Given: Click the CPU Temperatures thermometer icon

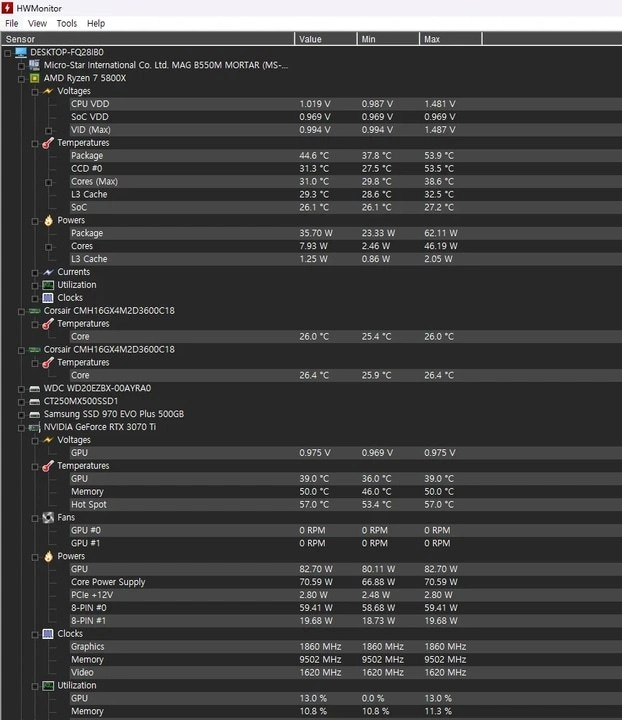Looking at the screenshot, I should (x=48, y=143).
